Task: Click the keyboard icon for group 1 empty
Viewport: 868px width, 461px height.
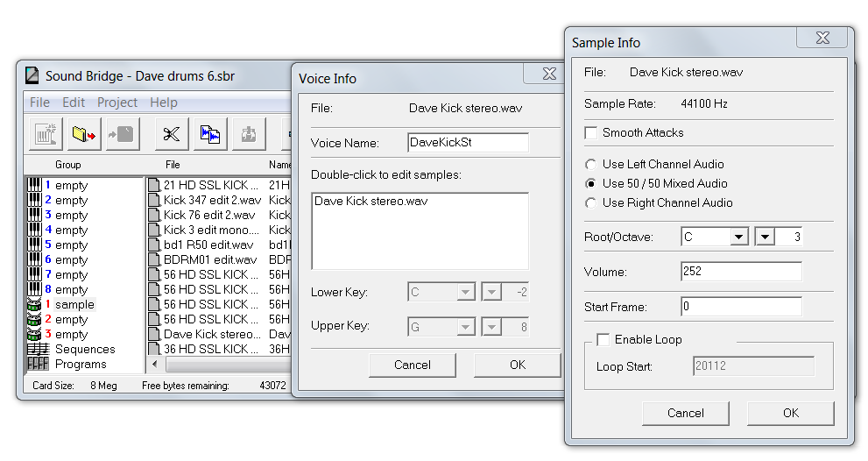Action: pos(34,185)
